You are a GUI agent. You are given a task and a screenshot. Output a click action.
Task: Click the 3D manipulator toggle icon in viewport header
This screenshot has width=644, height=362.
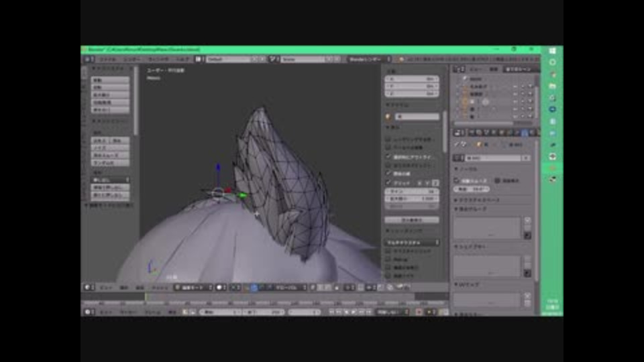point(245,288)
